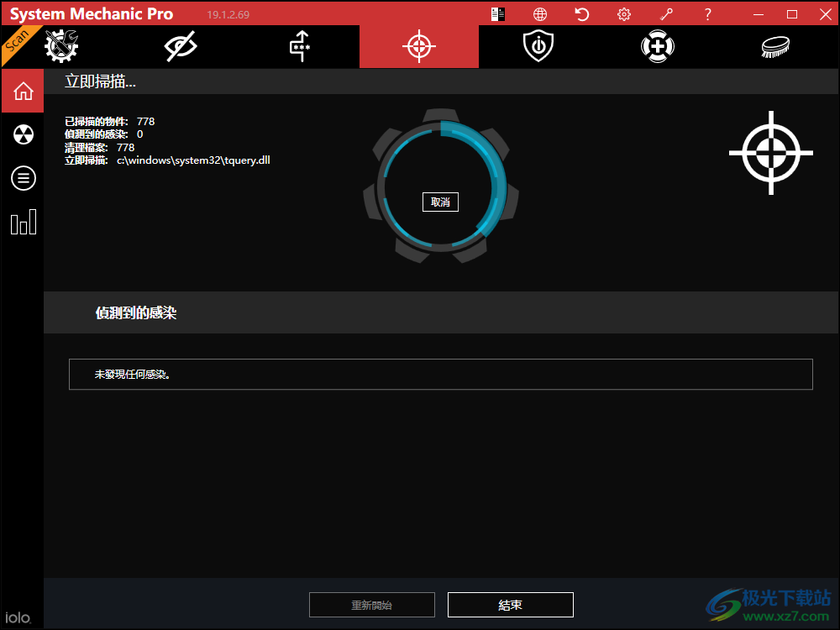Image resolution: width=840 pixels, height=630 pixels.
Task: Click the 已掃描的物件 778 line
Action: coord(110,122)
